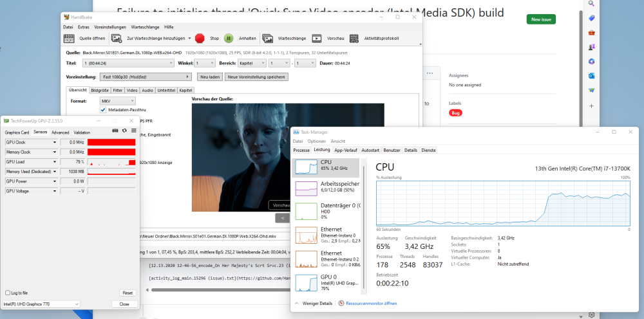The width and height of the screenshot is (644, 319).
Task: Switch to App-Verlauf tab in Task-Manager
Action: tap(345, 150)
